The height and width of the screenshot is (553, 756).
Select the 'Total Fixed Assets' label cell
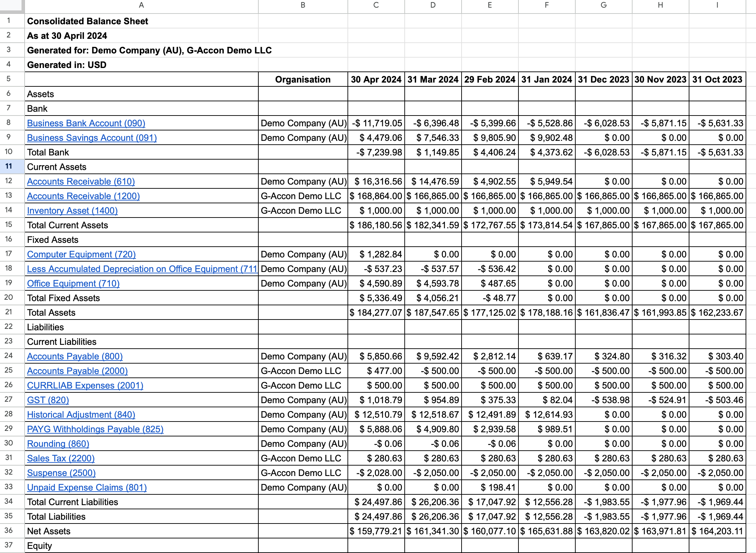(141, 298)
